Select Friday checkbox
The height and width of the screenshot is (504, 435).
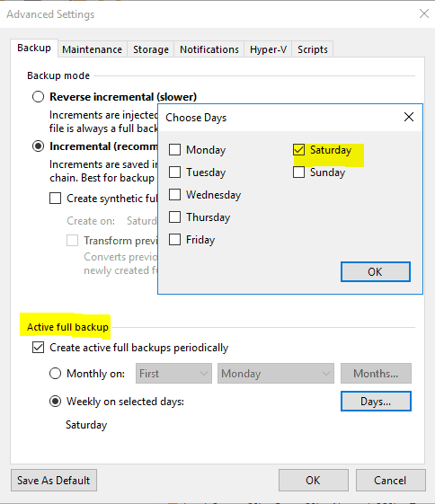(175, 240)
